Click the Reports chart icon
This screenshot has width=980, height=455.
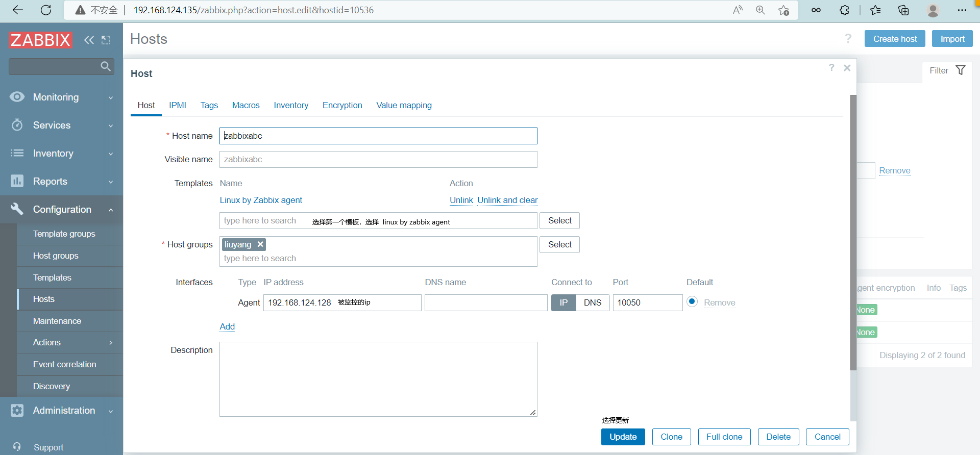click(17, 181)
